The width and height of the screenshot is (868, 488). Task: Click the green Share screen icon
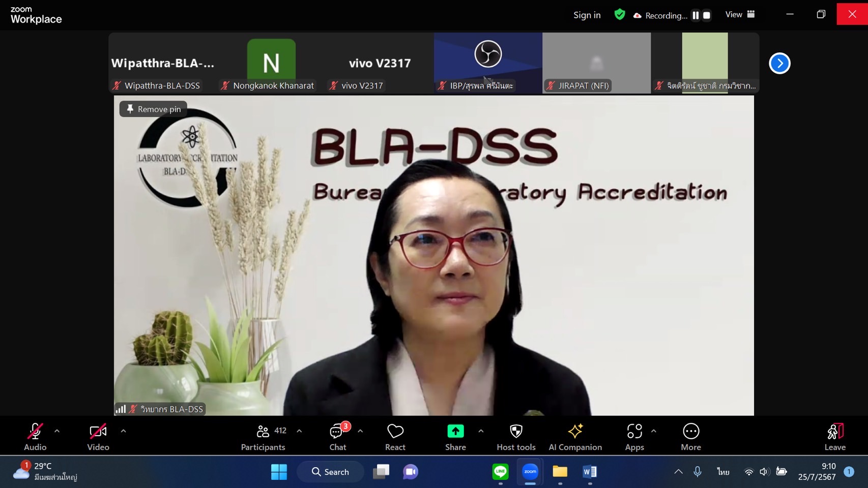455,431
